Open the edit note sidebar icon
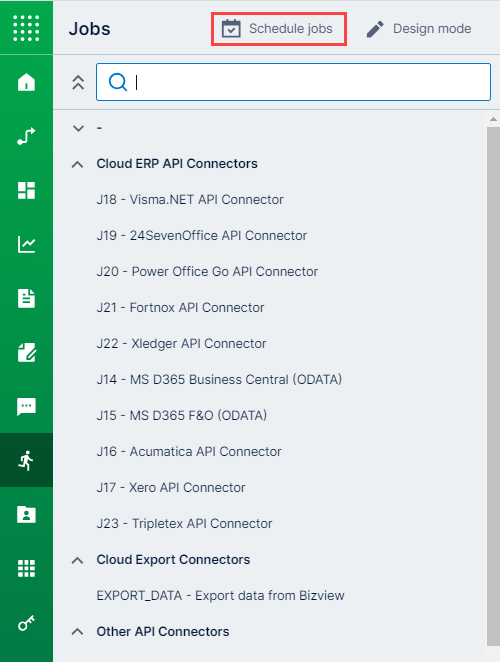 [x=26, y=352]
